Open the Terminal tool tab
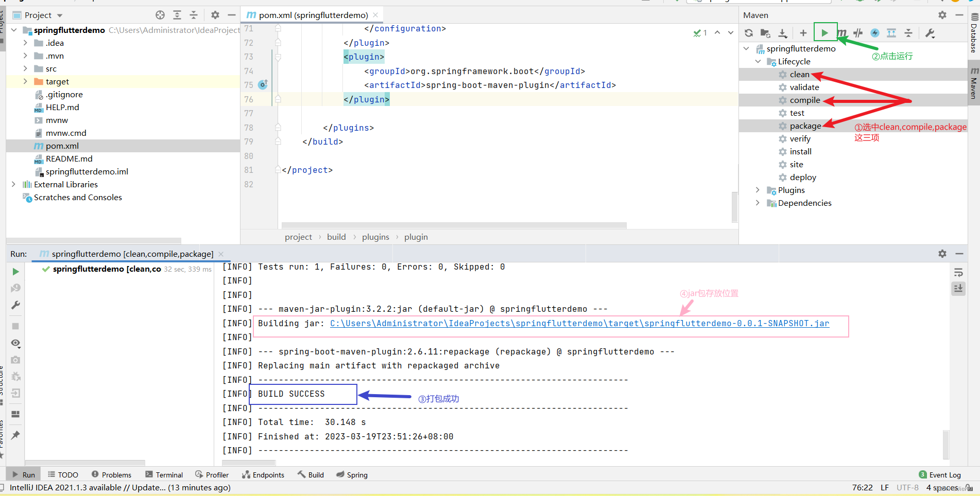Image resolution: width=980 pixels, height=496 pixels. 164,474
